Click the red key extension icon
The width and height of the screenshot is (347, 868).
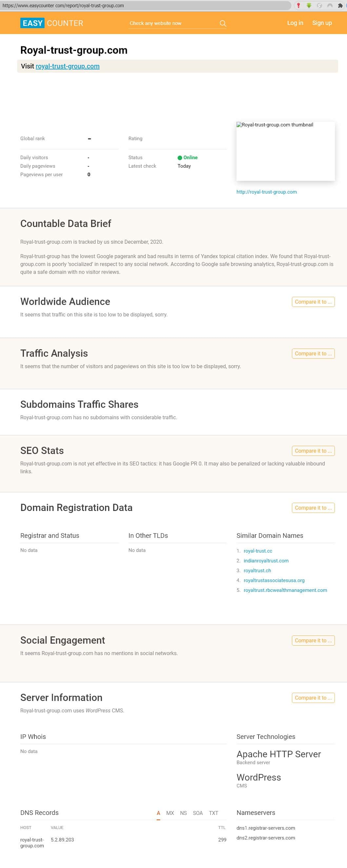298,5
